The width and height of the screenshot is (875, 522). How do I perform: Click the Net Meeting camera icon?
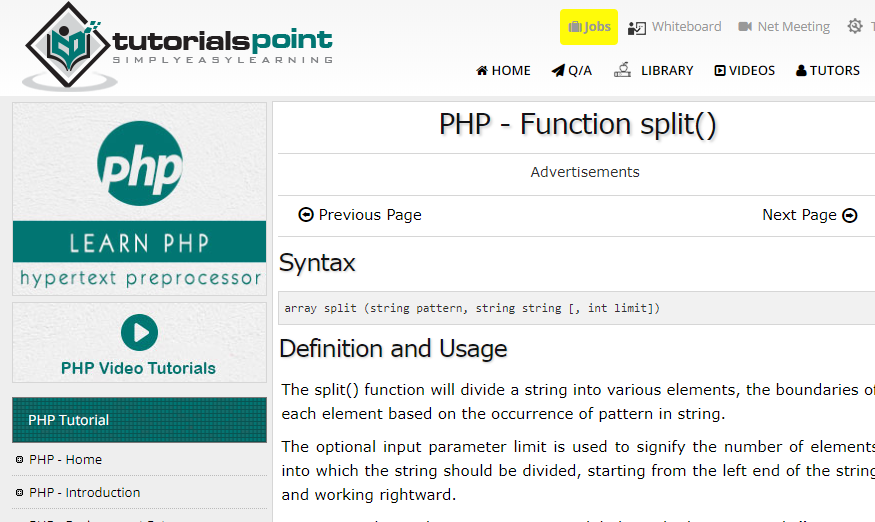(745, 27)
